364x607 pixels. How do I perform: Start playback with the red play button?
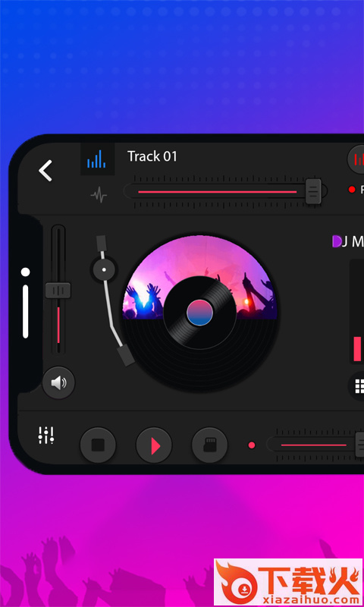pyautogui.click(x=154, y=445)
